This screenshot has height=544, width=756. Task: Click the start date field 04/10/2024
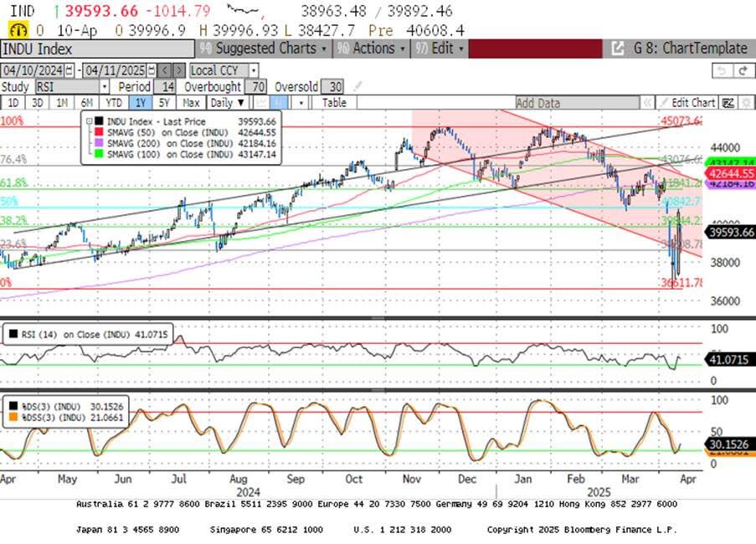[x=33, y=70]
